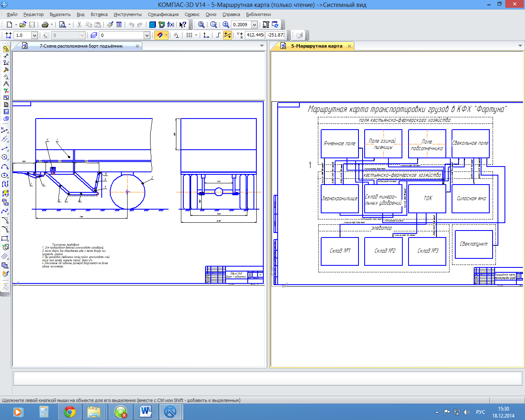Open the Файл menu

tap(12, 14)
